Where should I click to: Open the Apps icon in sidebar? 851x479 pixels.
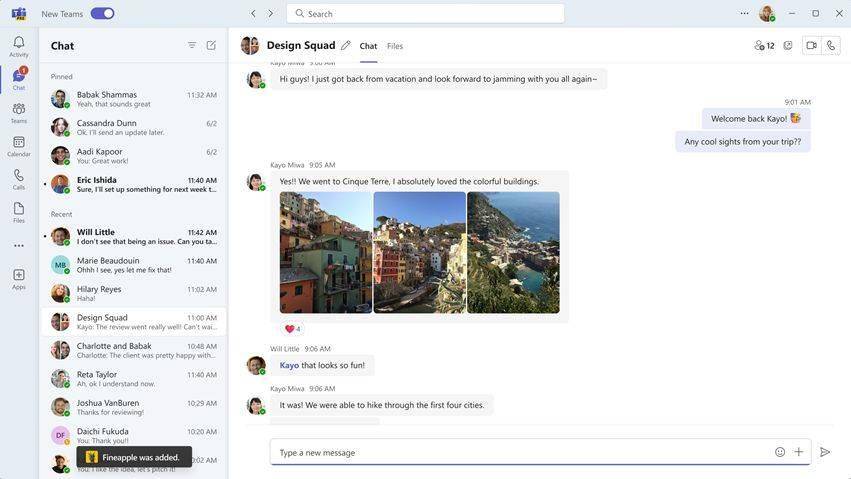tap(18, 279)
